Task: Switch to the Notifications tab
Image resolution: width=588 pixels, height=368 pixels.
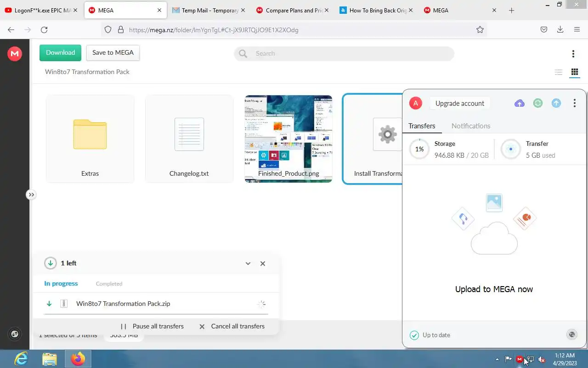Action: pos(471,126)
